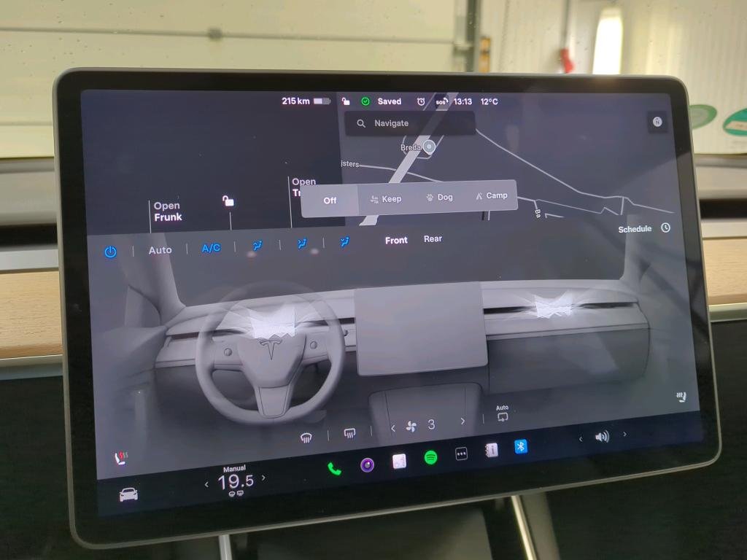Tap the three-dot more apps icon
This screenshot has width=747, height=560.
tap(461, 454)
